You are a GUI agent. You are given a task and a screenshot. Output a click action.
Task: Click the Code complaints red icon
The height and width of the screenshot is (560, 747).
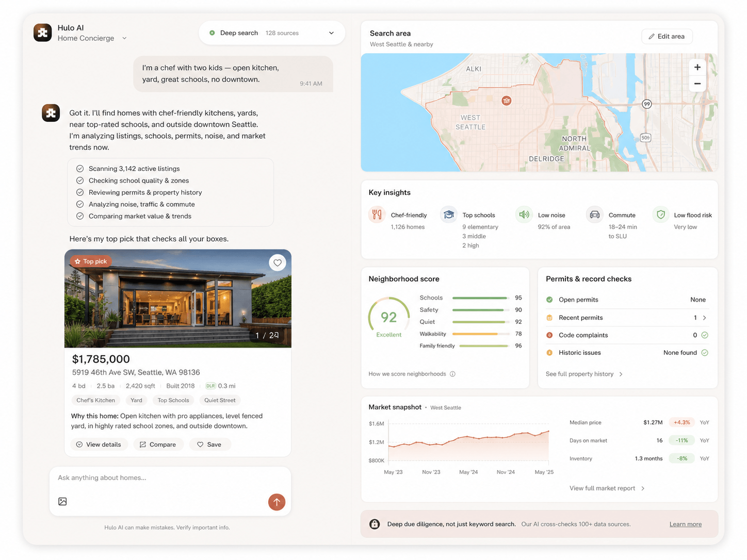pos(549,335)
